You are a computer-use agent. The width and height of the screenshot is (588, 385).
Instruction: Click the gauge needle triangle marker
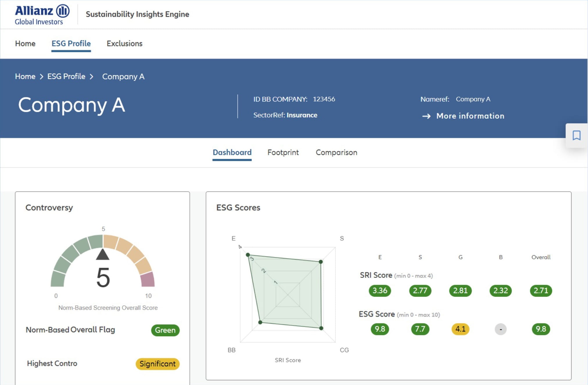point(103,255)
